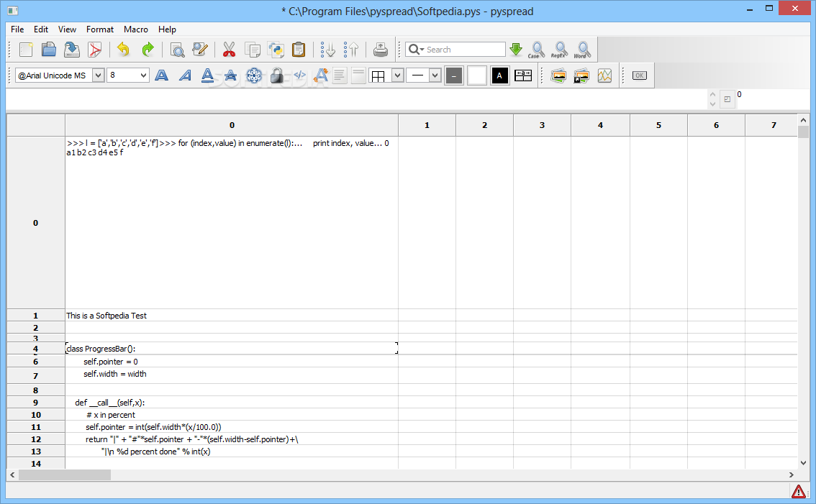
Task: Sort descending with the up-arrow icon
Action: pos(351,50)
